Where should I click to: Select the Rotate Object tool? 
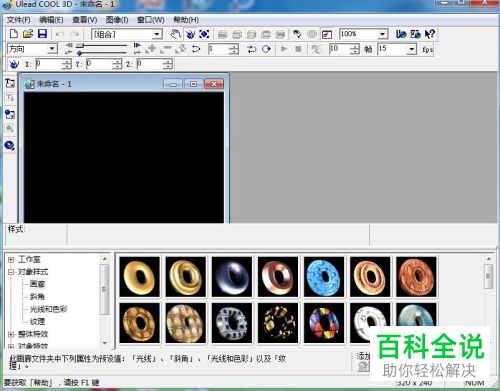click(190, 34)
